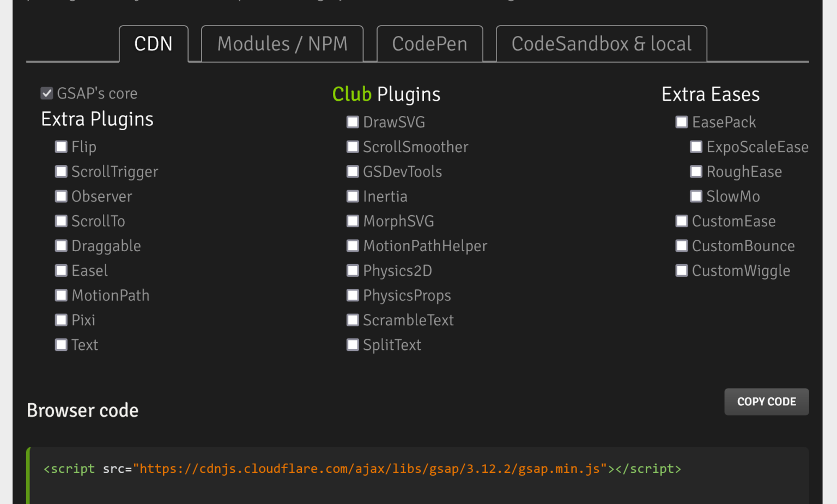This screenshot has height=504, width=837.
Task: Check the SplitText plugin box
Action: [353, 345]
